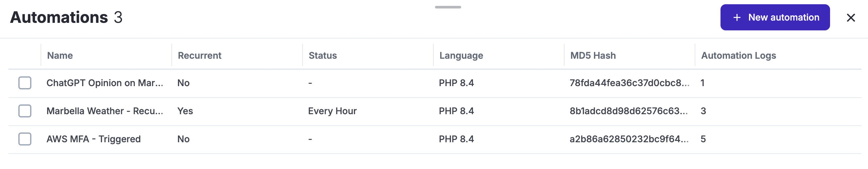Sort by the Language column header

[x=461, y=55]
